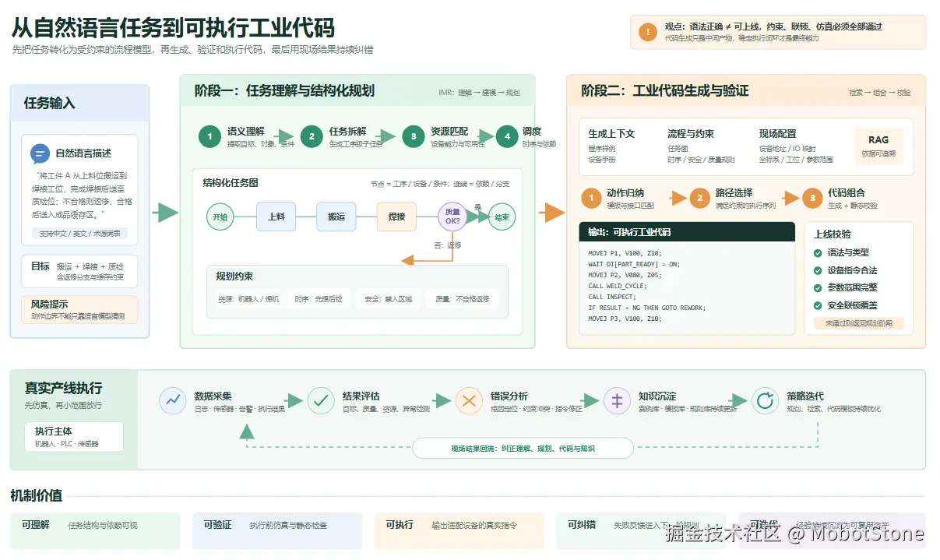
Task: Select the 可验证 value card
Action: (277, 530)
